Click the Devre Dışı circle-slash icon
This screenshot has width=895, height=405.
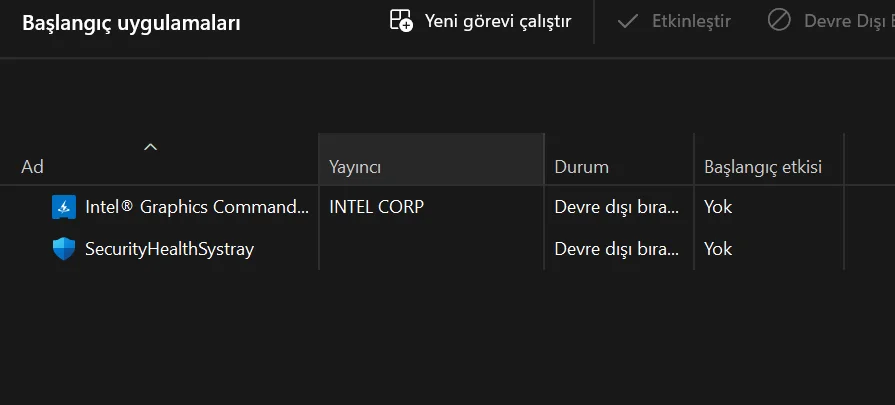(779, 21)
